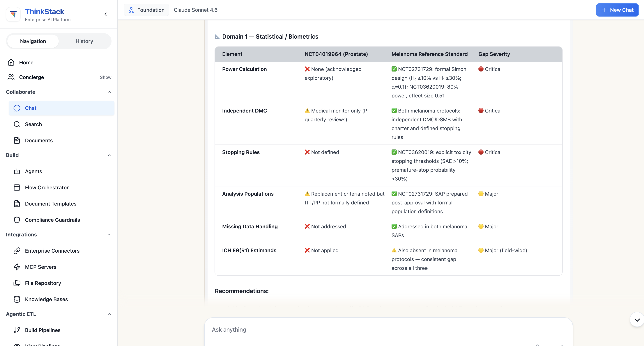Collapse the Agentic ETL section
The image size is (644, 346).
pyautogui.click(x=109, y=314)
